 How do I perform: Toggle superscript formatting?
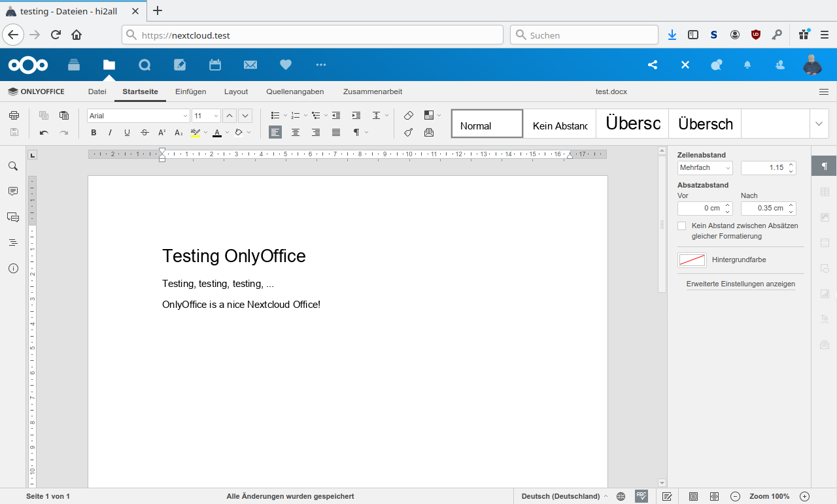pyautogui.click(x=162, y=133)
